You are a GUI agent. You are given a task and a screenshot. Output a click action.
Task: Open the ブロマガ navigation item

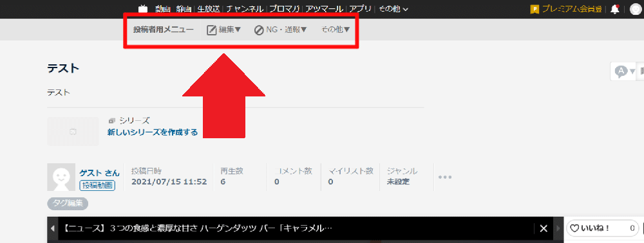[x=285, y=8]
